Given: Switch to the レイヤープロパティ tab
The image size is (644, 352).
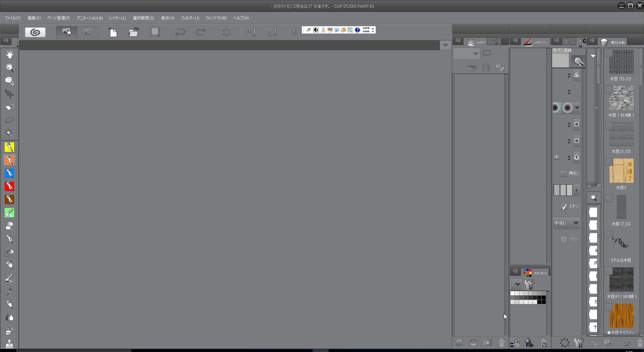Looking at the screenshot, I should tap(535, 42).
